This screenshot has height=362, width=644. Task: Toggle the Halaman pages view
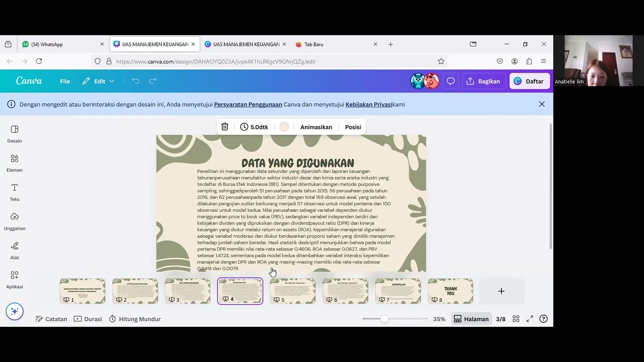pos(471,319)
